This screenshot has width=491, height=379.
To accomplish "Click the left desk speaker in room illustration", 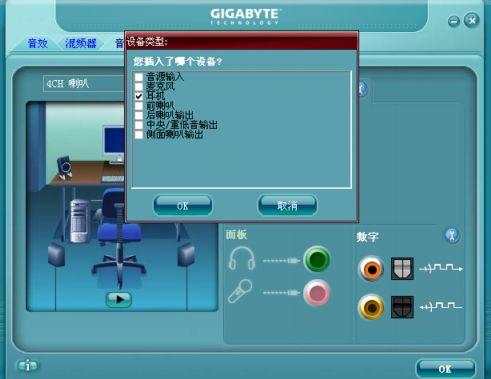I will pos(64,166).
